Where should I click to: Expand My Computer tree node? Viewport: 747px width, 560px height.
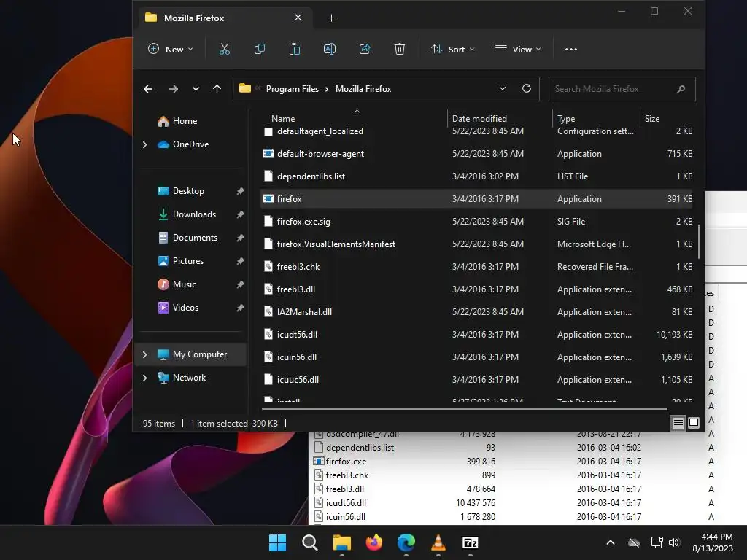point(145,354)
